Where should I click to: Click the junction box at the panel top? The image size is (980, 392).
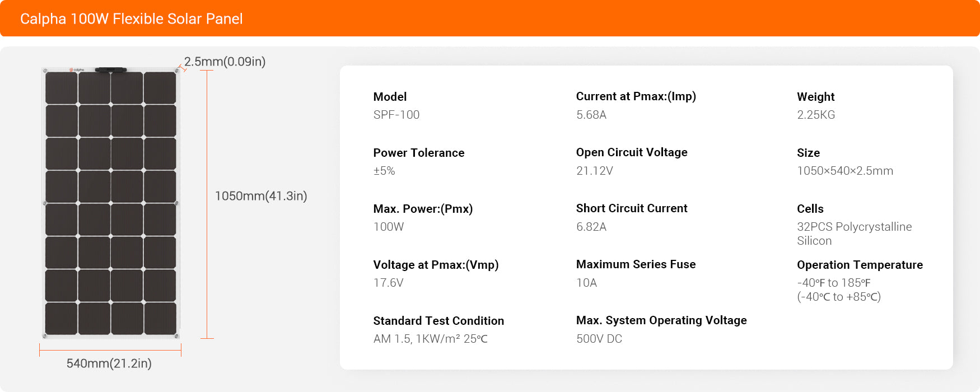pos(111,70)
